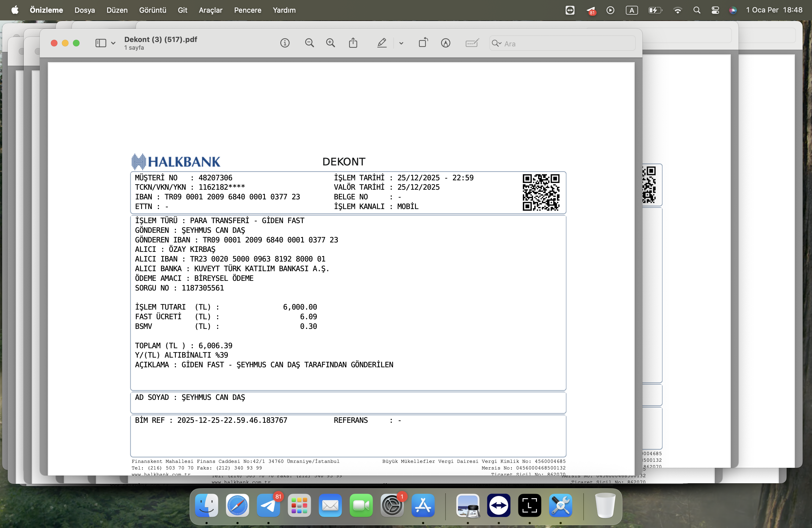Open the Yardım menu
This screenshot has width=812, height=528.
point(284,10)
